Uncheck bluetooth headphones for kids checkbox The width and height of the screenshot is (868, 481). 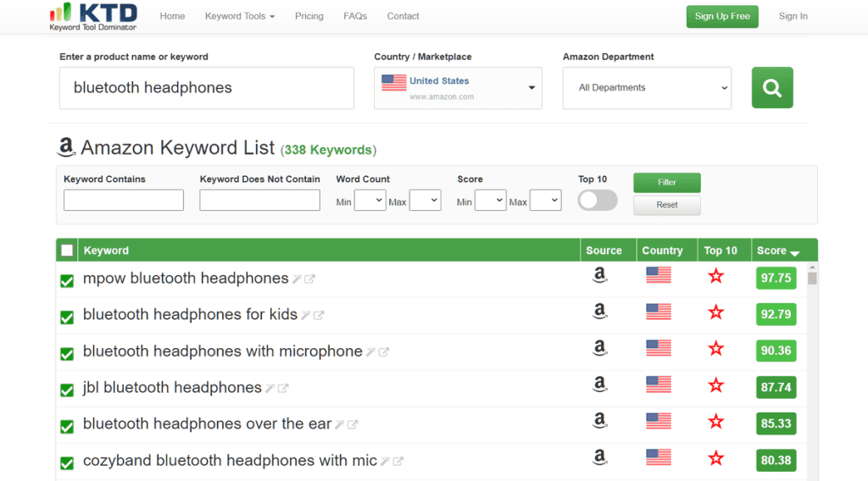[x=67, y=318]
